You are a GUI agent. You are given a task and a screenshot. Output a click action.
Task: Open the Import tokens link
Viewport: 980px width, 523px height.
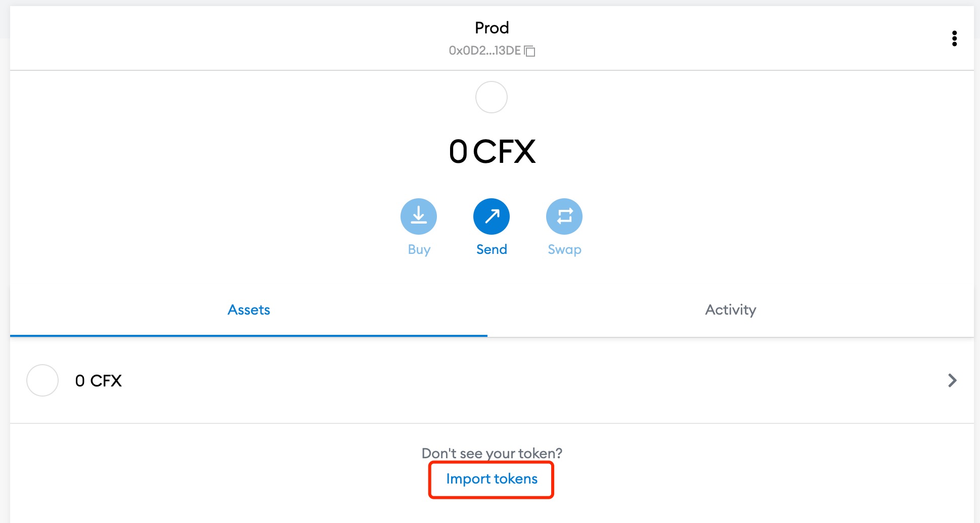point(491,479)
